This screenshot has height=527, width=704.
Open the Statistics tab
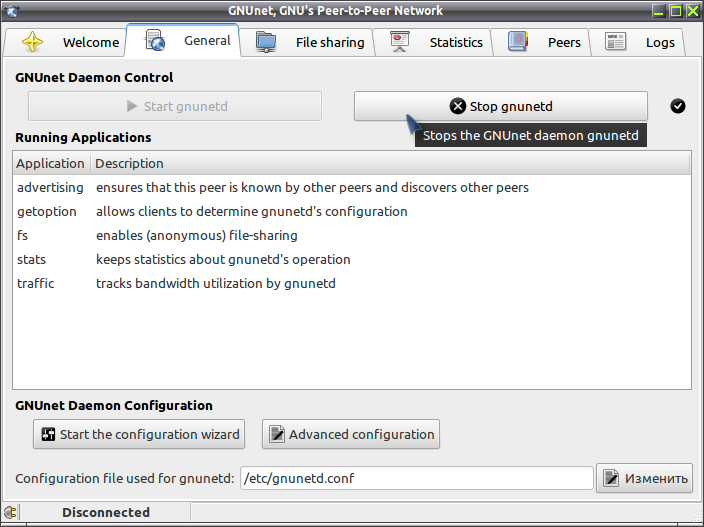(433, 42)
